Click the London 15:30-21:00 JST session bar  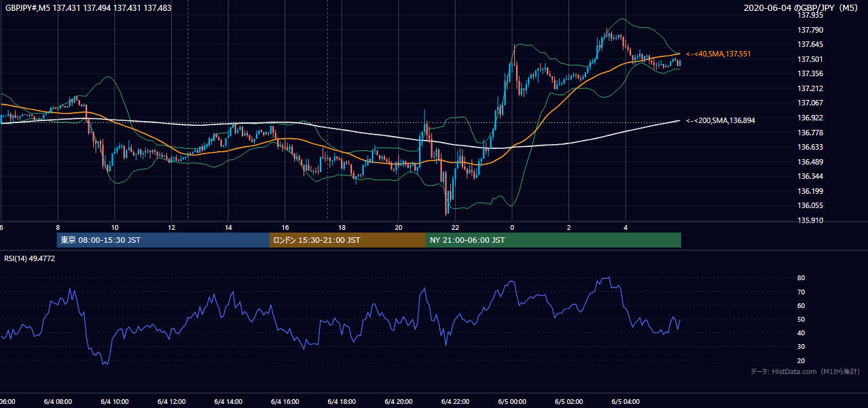point(348,240)
